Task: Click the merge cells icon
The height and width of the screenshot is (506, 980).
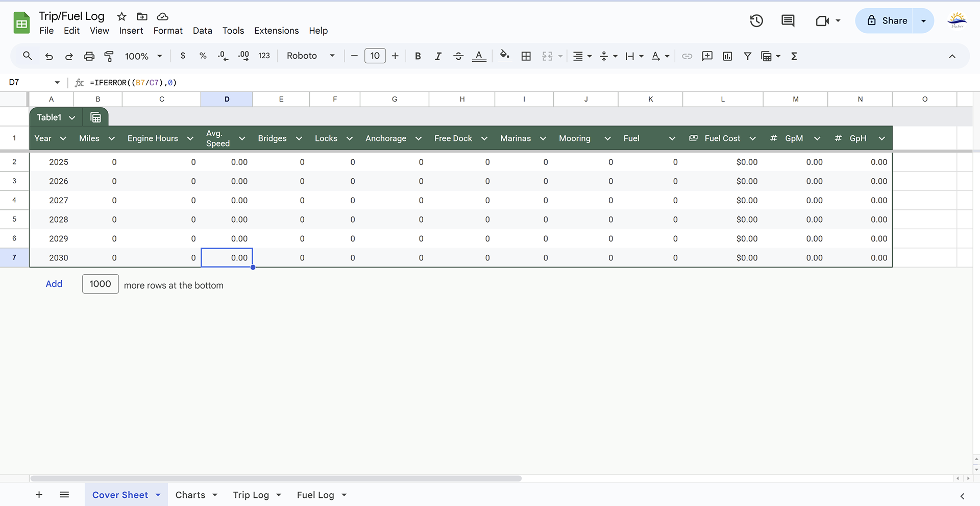Action: (547, 56)
